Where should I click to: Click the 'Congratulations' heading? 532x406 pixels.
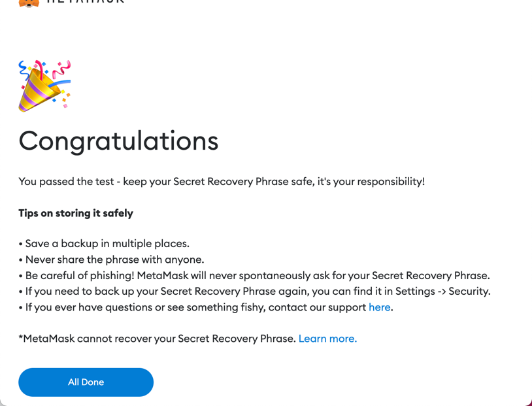pos(119,141)
